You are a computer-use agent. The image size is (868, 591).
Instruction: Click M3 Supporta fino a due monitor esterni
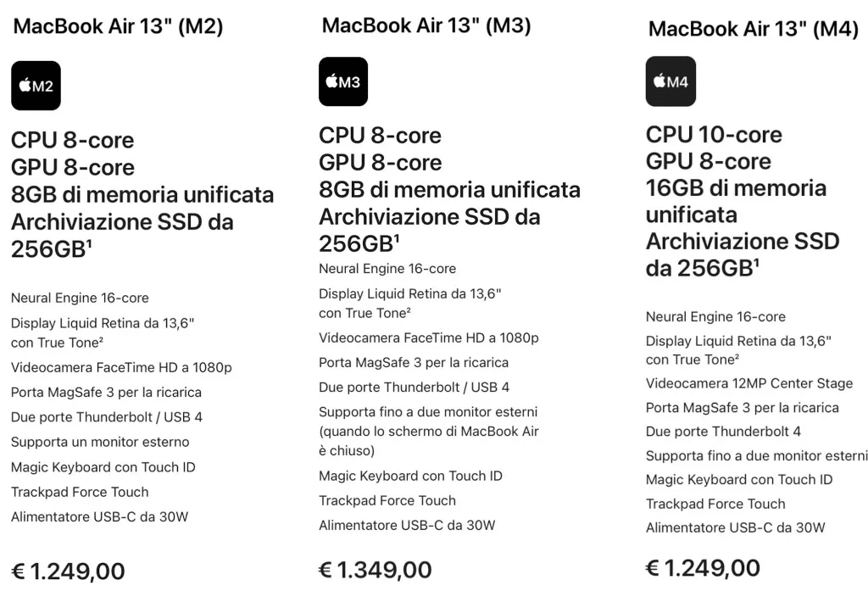coord(428,432)
